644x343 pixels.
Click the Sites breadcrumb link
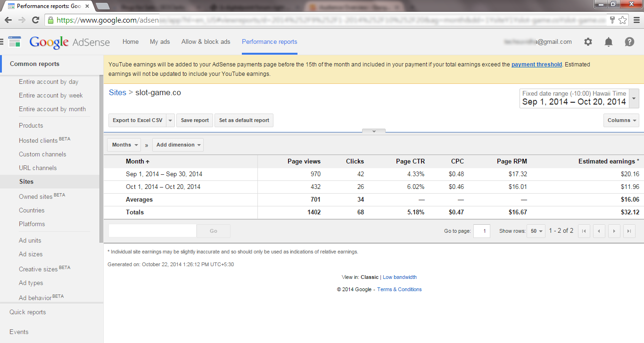[x=117, y=93]
